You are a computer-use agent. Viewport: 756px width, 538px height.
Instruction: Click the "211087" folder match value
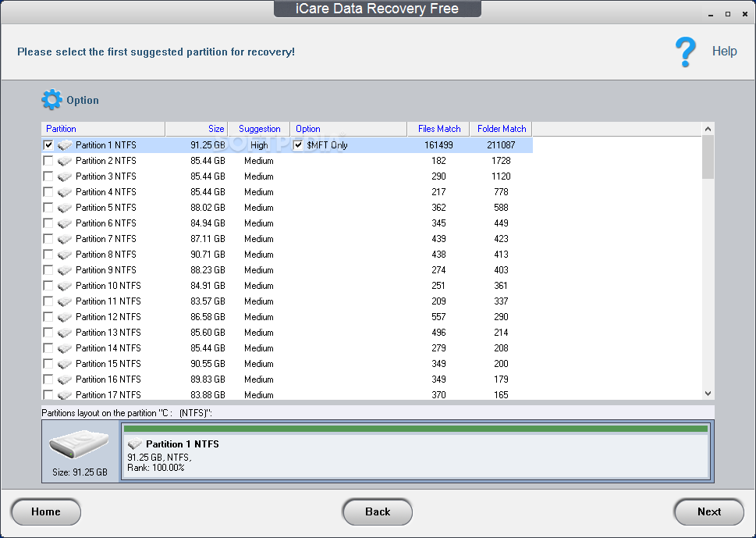(501, 145)
